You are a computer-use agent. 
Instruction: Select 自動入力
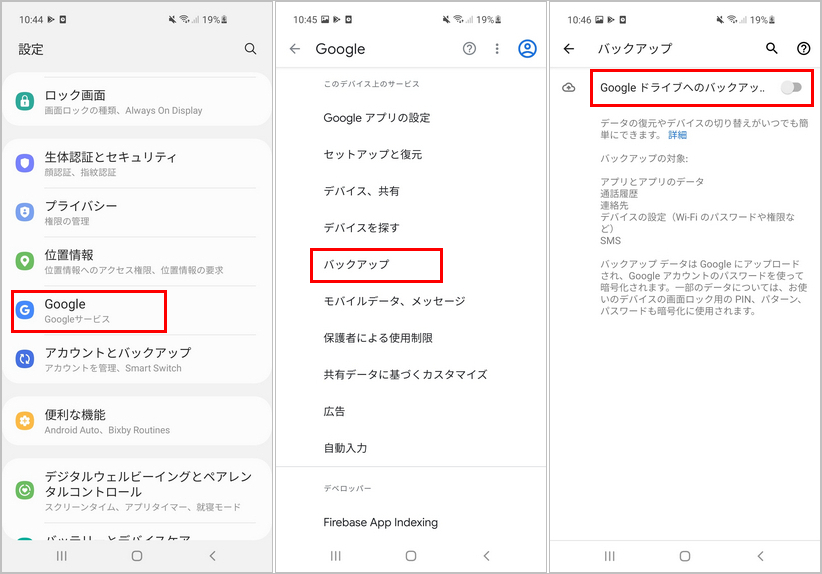(x=411, y=448)
